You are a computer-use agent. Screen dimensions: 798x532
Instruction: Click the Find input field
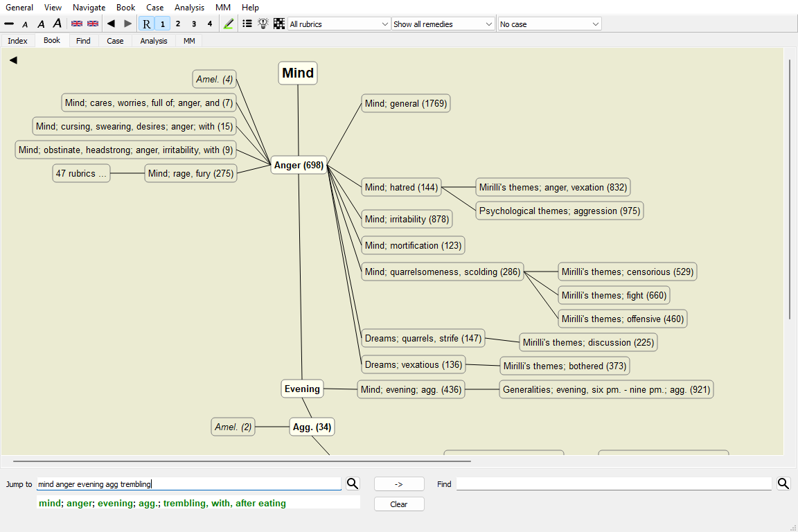click(614, 484)
